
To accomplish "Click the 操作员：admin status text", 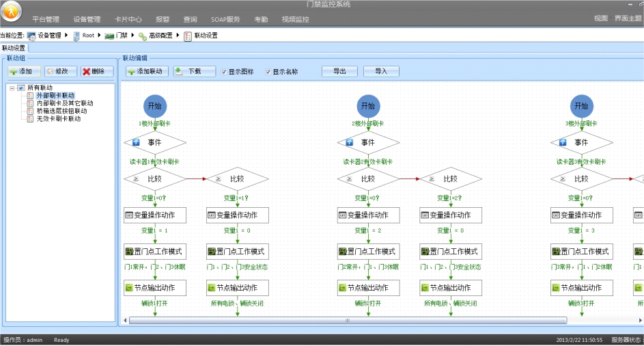I will coord(23,340).
